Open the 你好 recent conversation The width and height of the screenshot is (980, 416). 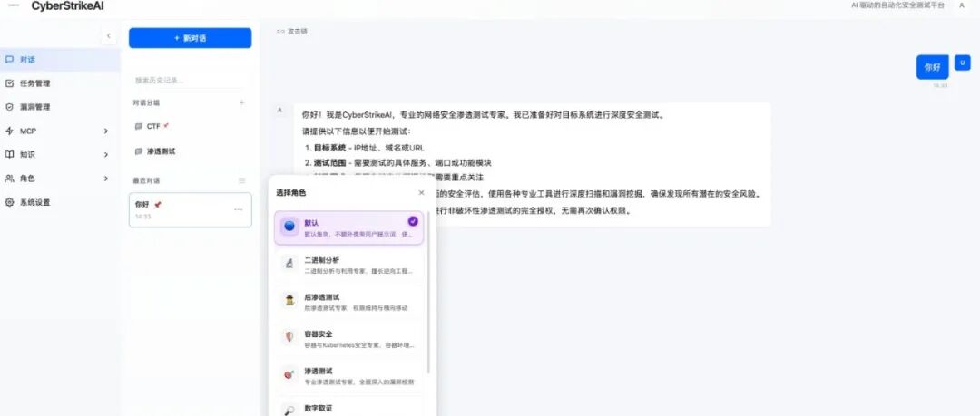[x=190, y=210]
